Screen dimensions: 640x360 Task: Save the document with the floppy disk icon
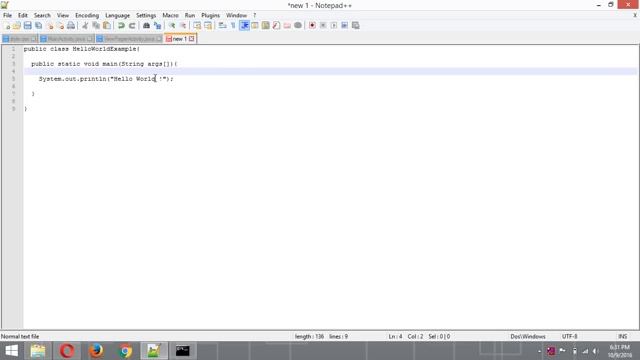(x=27, y=26)
